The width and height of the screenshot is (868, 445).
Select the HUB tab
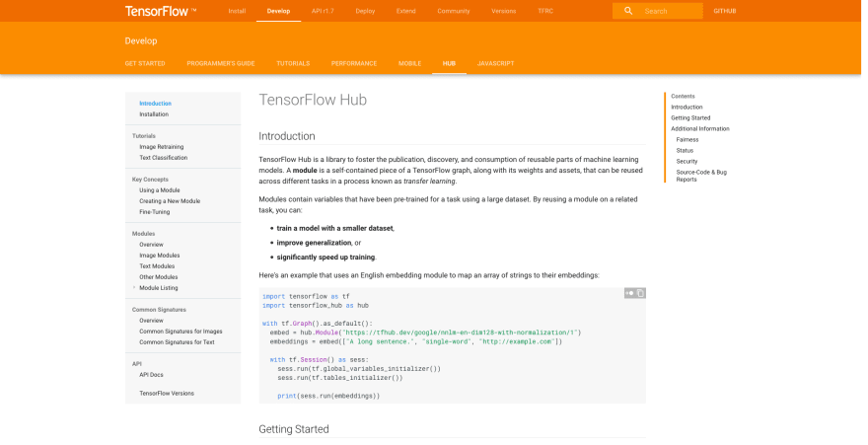click(x=449, y=64)
